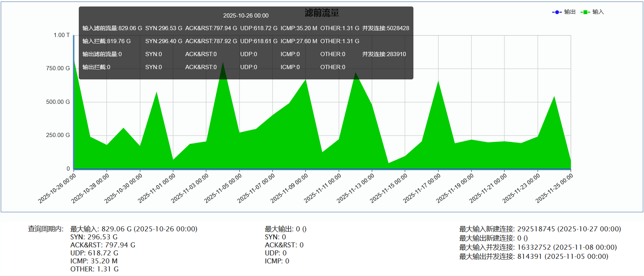Viewport: 644px width, 276px height.
Task: Toggle the 输入 series legend label
Action: click(x=598, y=12)
